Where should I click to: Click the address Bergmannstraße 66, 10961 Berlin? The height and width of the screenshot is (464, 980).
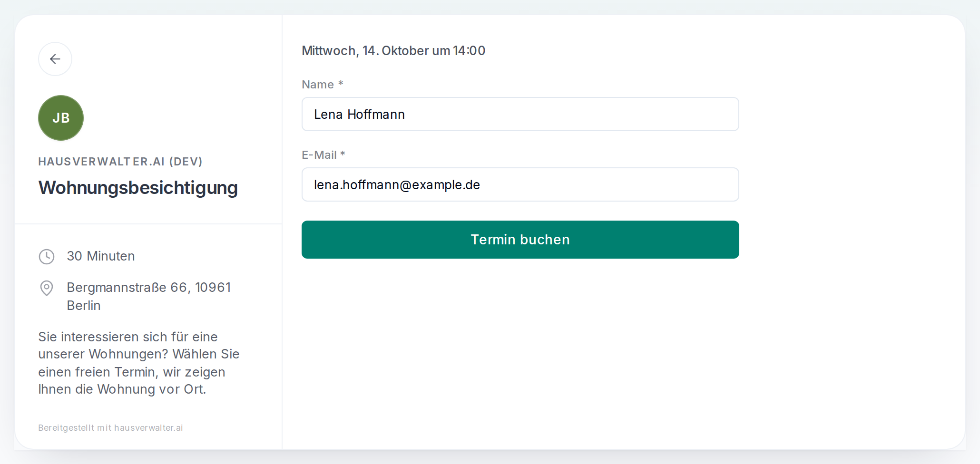tap(149, 296)
